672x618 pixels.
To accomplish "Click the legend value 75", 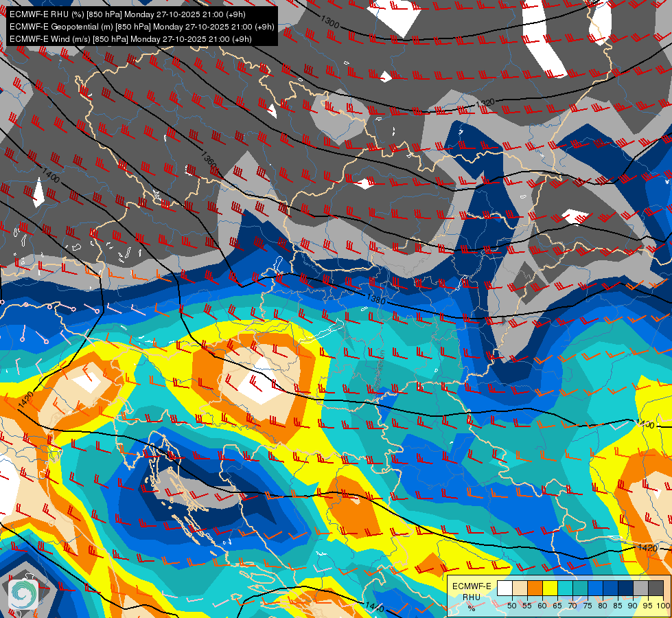I will pyautogui.click(x=588, y=606).
